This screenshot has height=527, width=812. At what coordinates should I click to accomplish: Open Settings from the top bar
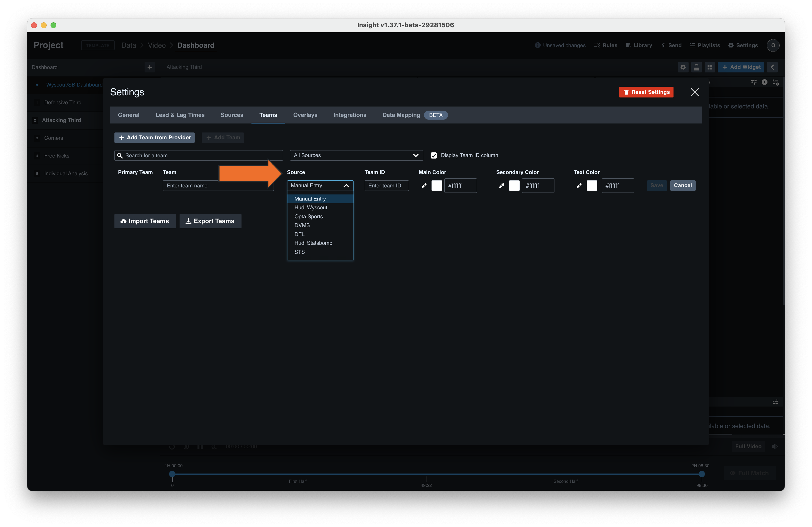pos(743,45)
